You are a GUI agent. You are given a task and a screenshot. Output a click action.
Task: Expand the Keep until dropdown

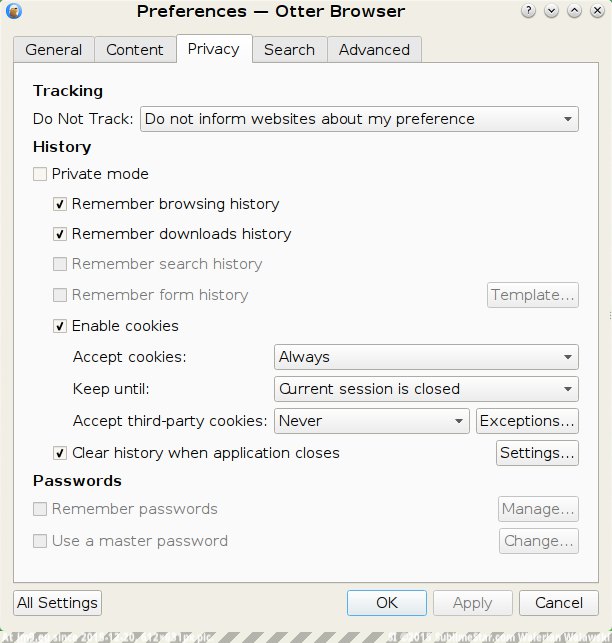pyautogui.click(x=426, y=389)
